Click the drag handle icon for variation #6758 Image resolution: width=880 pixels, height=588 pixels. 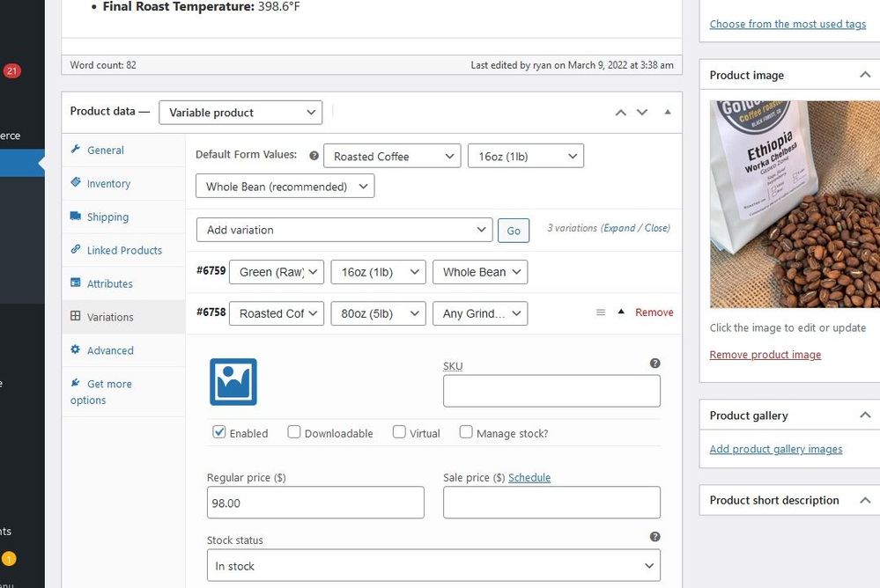point(601,312)
